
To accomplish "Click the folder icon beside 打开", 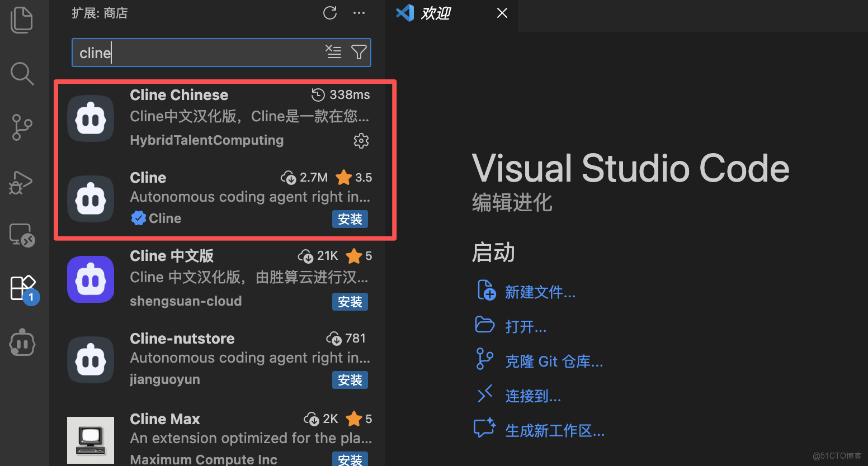I will pyautogui.click(x=485, y=325).
